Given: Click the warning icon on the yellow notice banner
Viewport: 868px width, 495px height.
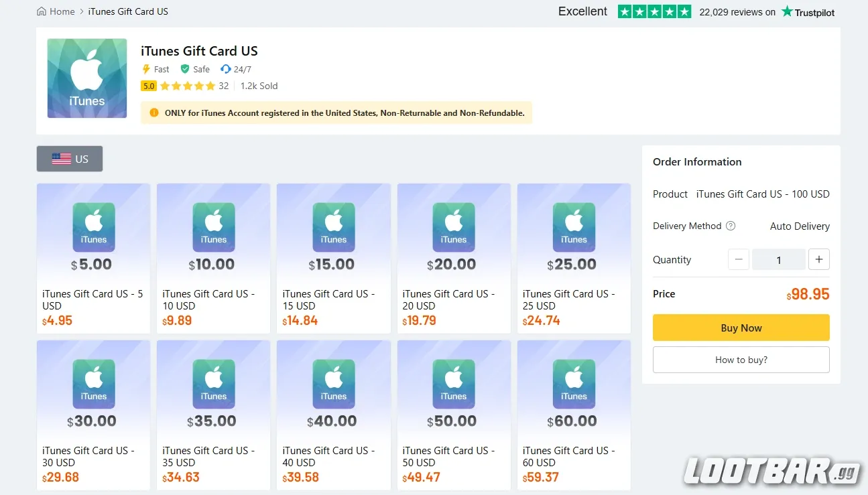Looking at the screenshot, I should 153,113.
